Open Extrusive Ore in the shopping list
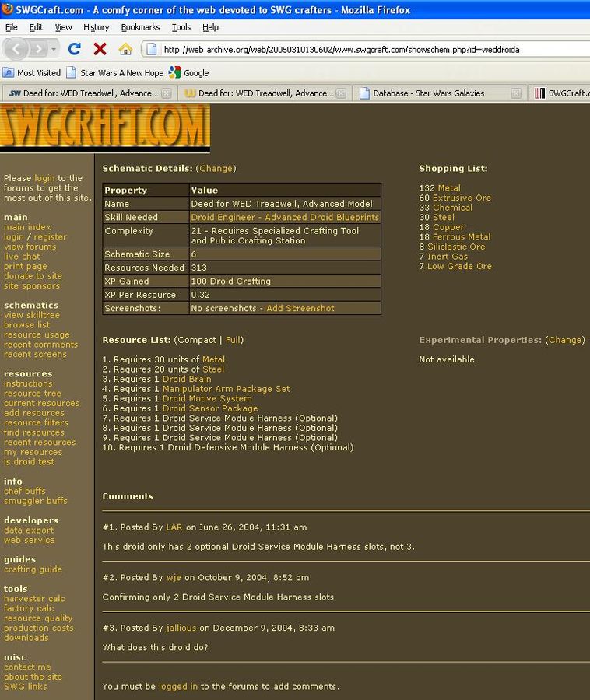The width and height of the screenshot is (590, 700). point(462,198)
